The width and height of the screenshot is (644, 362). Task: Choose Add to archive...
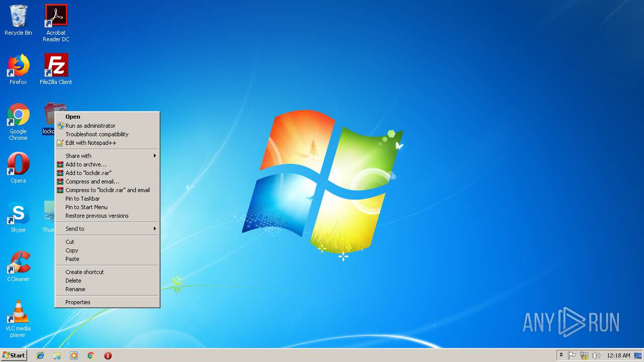107,164
